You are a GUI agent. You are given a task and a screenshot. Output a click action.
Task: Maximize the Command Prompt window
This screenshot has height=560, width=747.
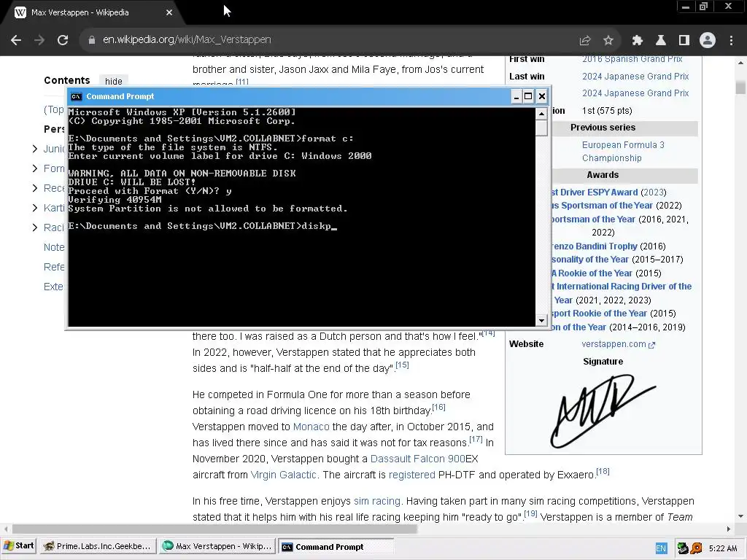tap(528, 97)
